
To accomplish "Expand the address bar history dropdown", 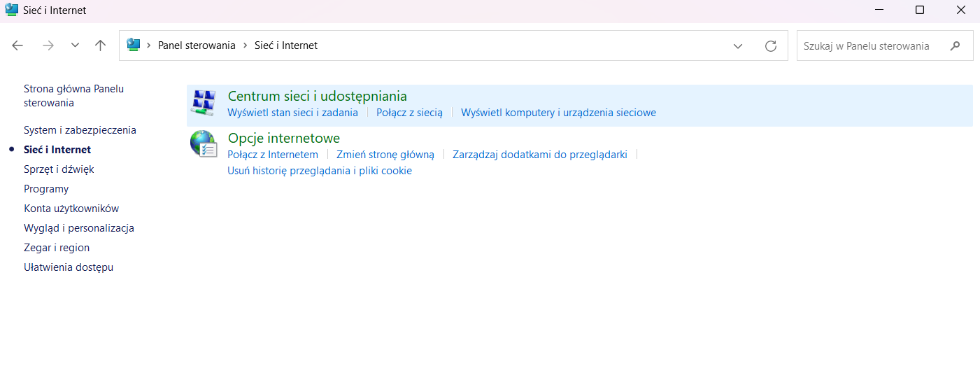I will (x=738, y=46).
